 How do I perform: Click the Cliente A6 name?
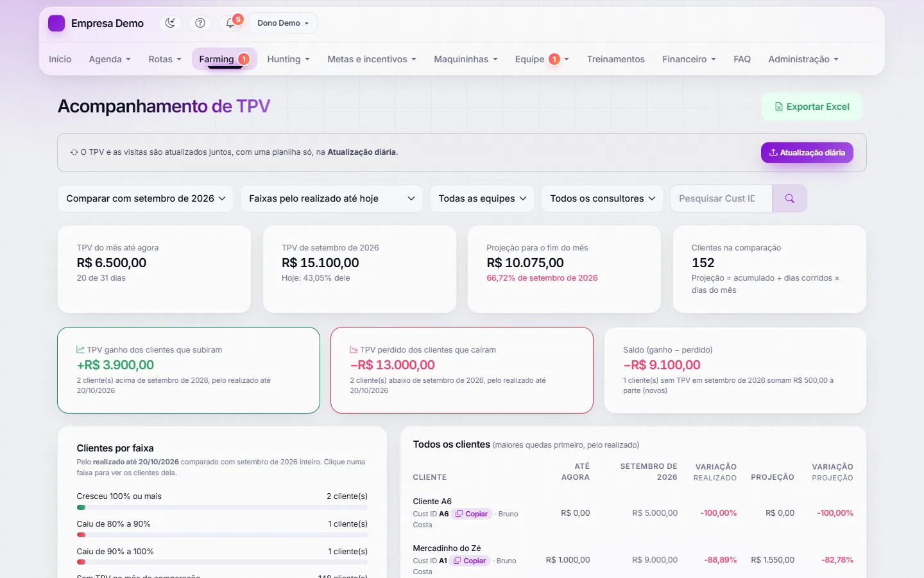(x=432, y=501)
